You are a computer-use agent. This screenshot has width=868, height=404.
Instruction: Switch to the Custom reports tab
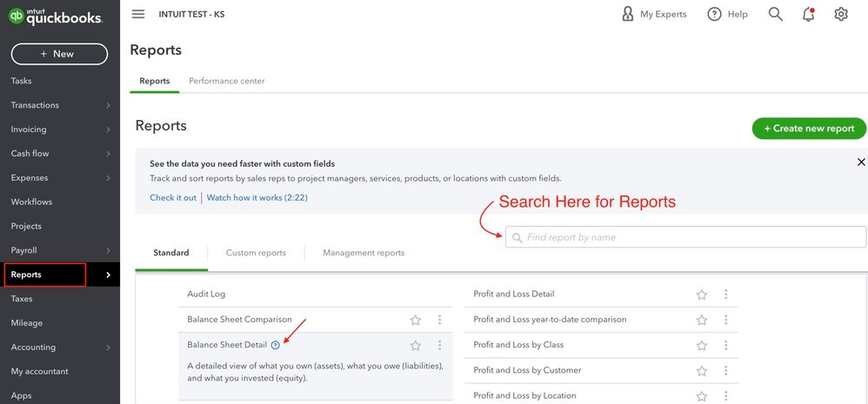point(256,253)
